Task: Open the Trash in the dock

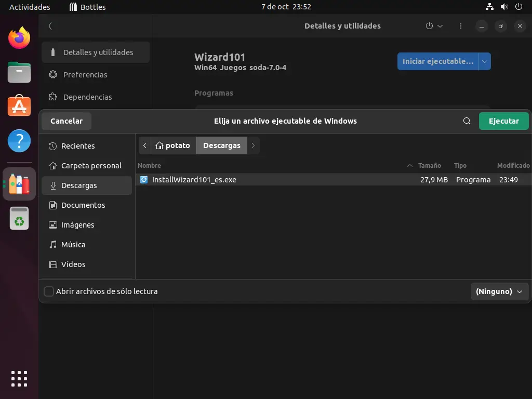Action: [19, 219]
